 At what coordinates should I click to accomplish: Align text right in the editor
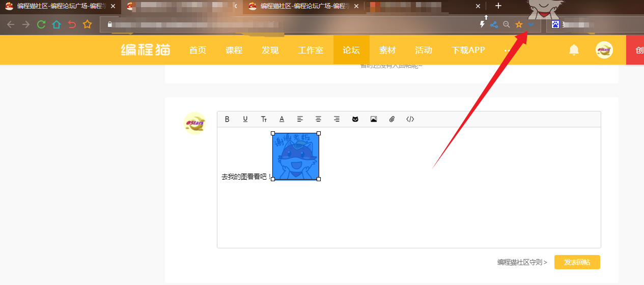(337, 119)
